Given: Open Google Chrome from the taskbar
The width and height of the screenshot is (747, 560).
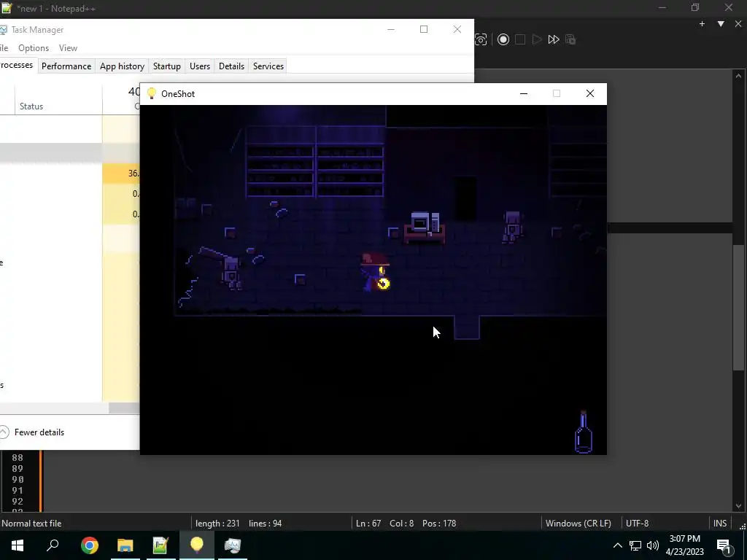Looking at the screenshot, I should pyautogui.click(x=90, y=545).
